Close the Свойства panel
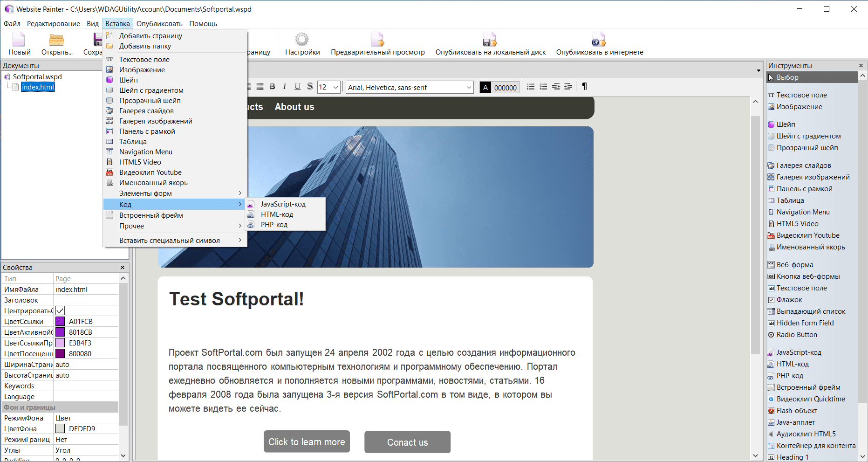 point(123,268)
